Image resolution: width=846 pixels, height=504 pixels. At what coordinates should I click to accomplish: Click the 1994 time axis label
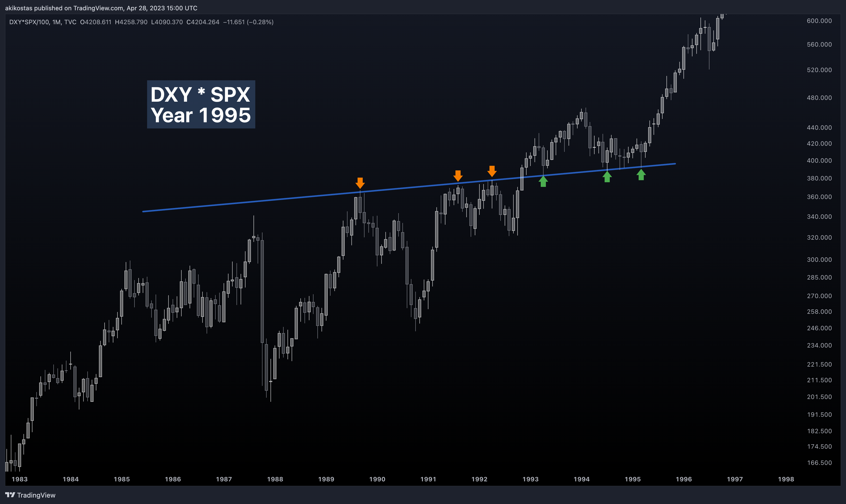tap(582, 479)
